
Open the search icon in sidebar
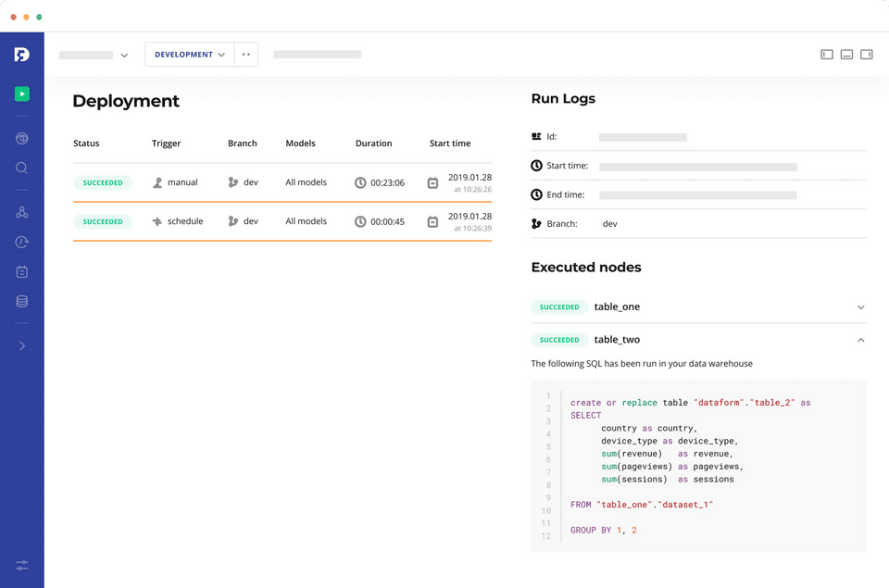[21, 168]
